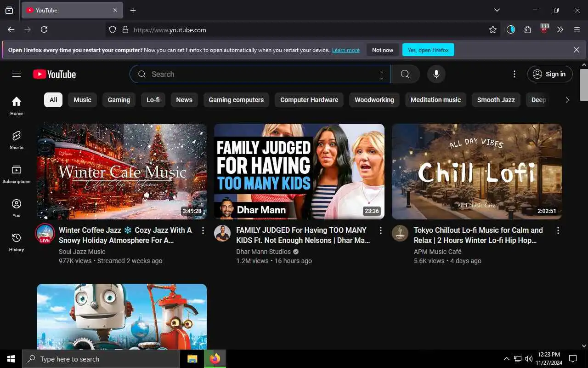Show more tools overflow chevrons
588x368 pixels.
point(560,29)
